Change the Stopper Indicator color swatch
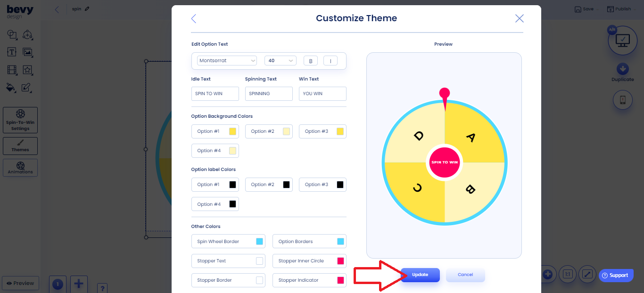Screen dimensions: 644x293 tap(340, 280)
